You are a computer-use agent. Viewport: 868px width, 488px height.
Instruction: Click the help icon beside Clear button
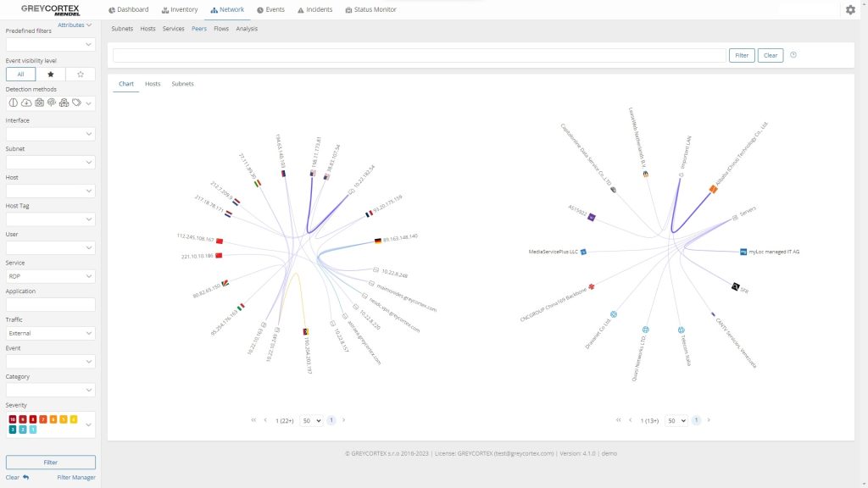click(793, 55)
